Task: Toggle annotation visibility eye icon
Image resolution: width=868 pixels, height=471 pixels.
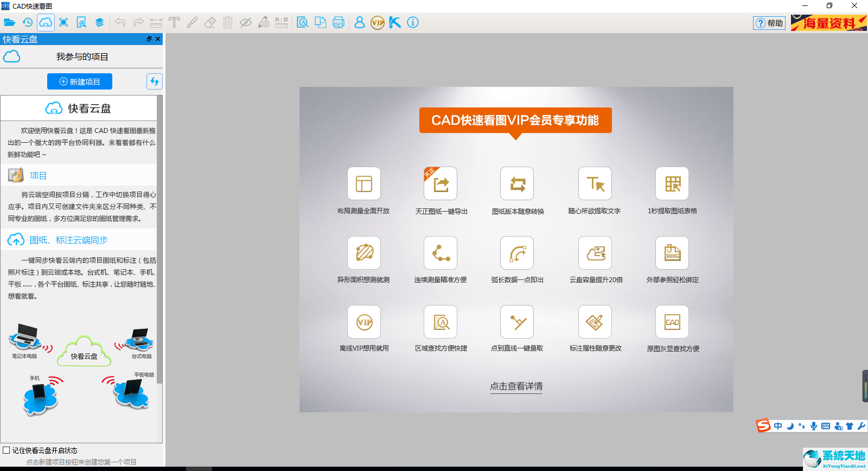Action: point(246,23)
